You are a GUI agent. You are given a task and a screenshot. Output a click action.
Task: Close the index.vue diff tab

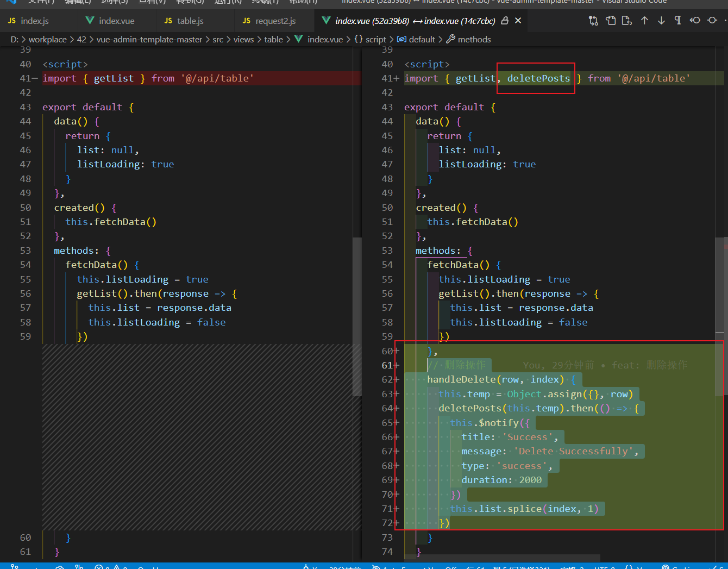click(518, 21)
